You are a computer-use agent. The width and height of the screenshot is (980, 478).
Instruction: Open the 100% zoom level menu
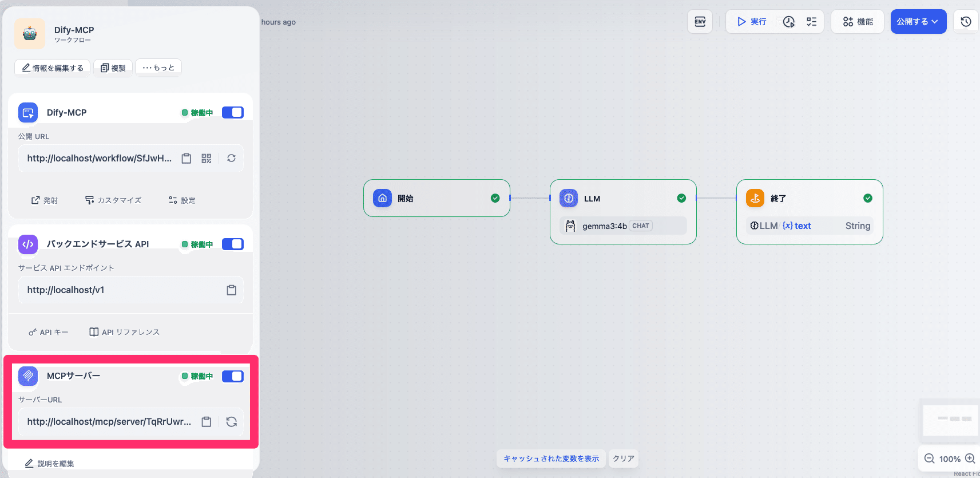(x=950, y=459)
